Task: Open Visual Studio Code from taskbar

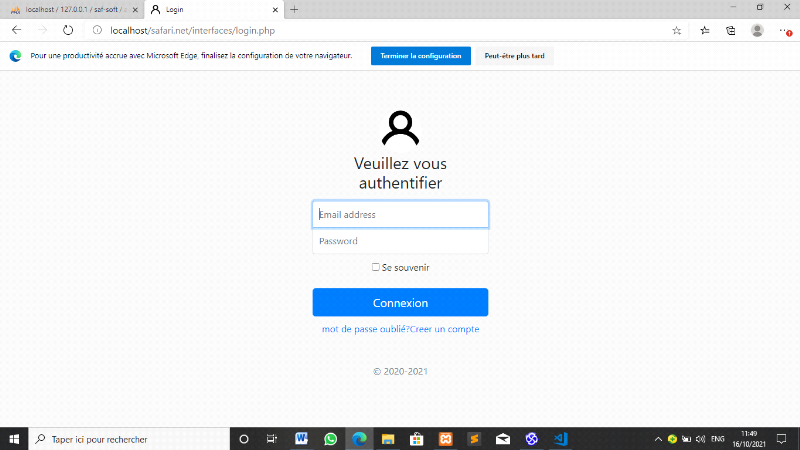Action: (x=560, y=439)
